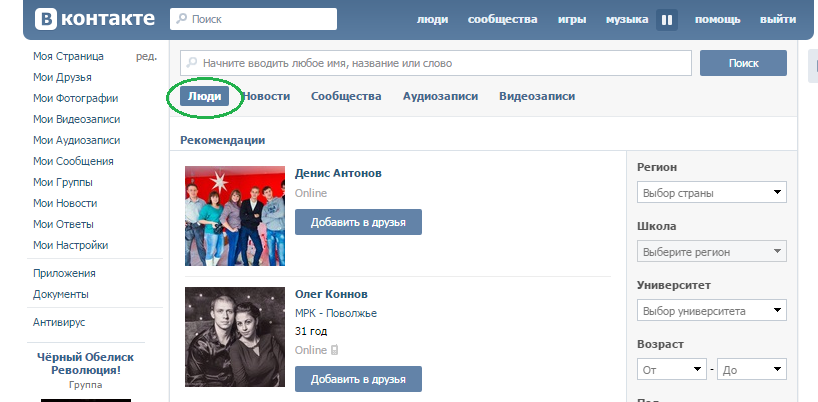This screenshot has height=402, width=818.
Task: Open the Университет selection dropdown
Action: click(x=711, y=311)
